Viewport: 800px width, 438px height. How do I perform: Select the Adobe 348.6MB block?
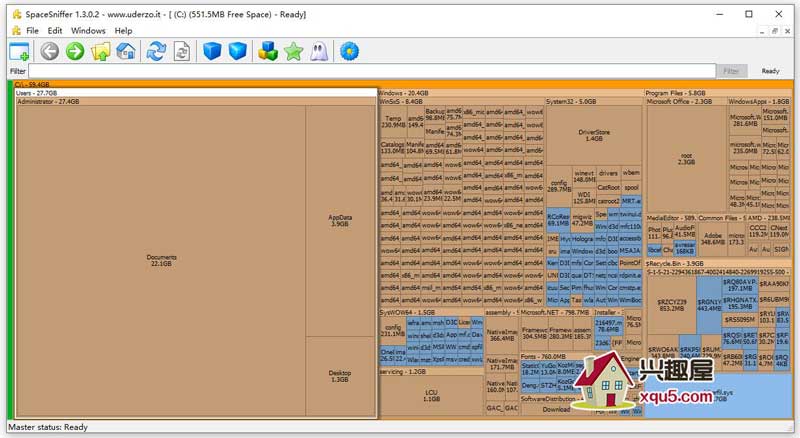[713, 238]
